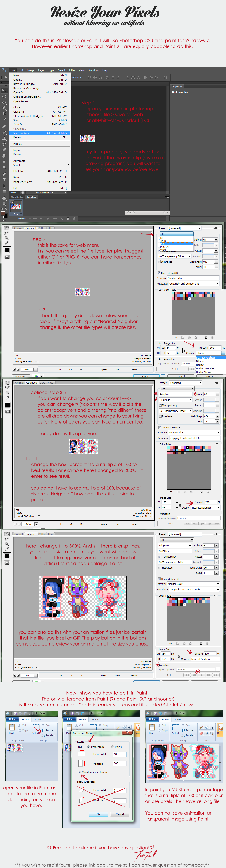
Task: Open the Metadata dropdown in the Bilinear quality dialog
Action: (x=194, y=284)
